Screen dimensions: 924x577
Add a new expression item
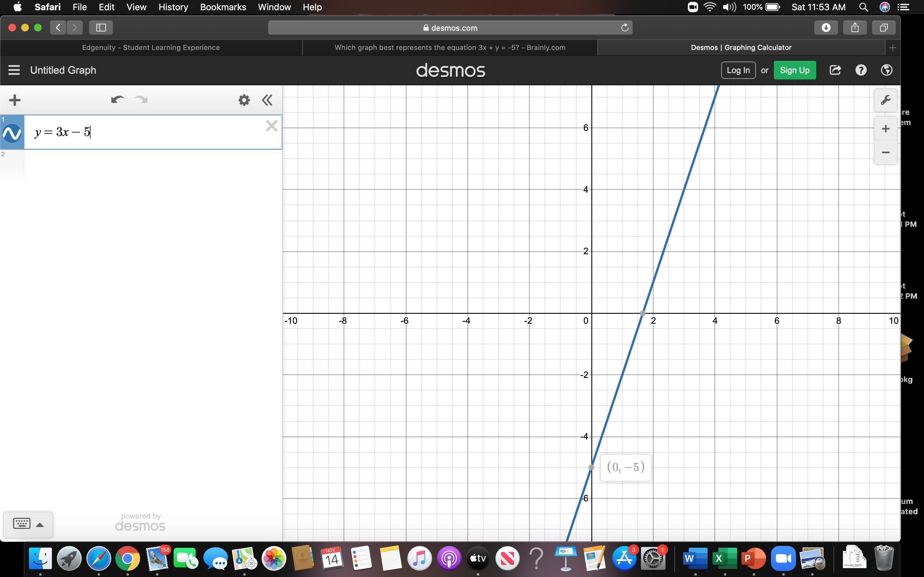(x=14, y=100)
